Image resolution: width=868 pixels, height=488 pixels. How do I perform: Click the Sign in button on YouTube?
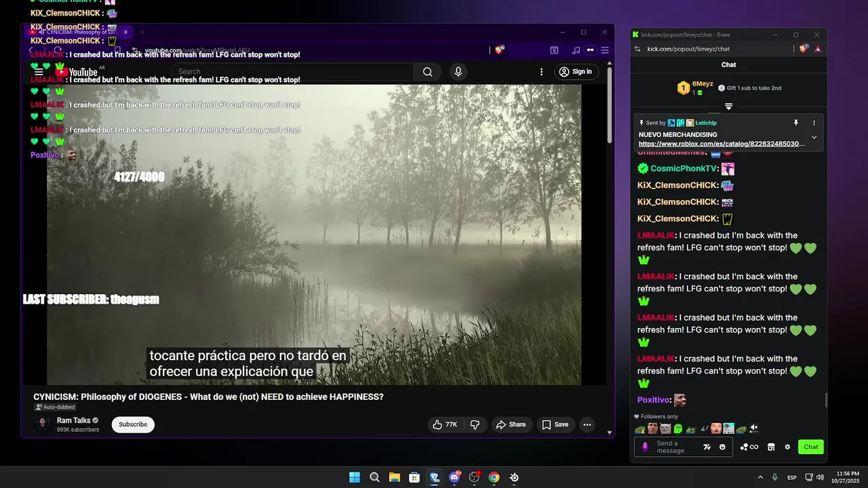(x=576, y=72)
